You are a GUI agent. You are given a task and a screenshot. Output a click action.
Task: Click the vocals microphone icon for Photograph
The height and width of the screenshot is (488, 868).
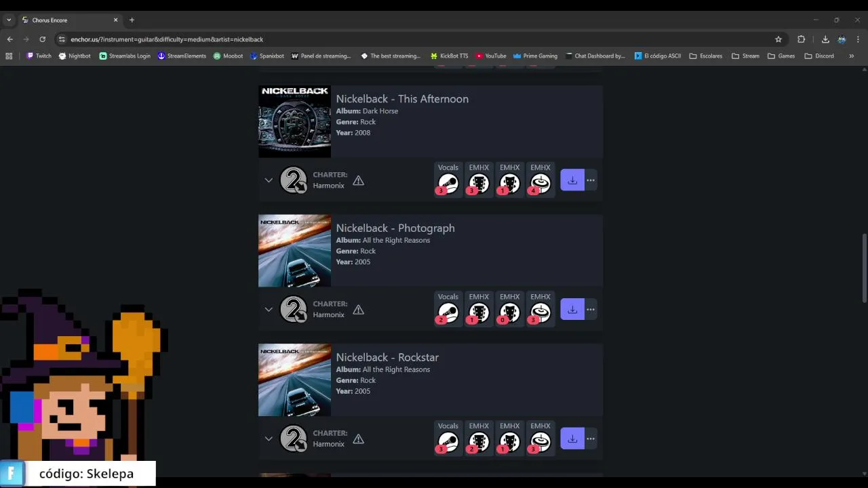(448, 313)
